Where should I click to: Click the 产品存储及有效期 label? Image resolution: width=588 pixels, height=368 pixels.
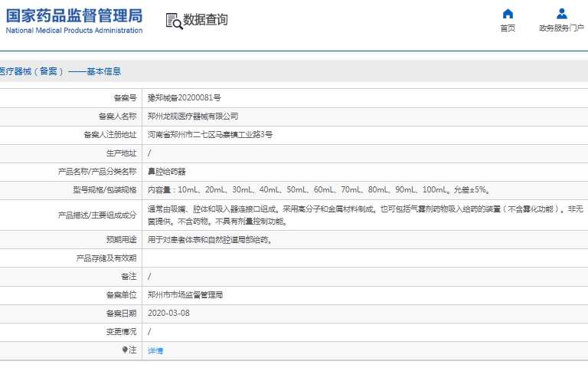coord(106,258)
